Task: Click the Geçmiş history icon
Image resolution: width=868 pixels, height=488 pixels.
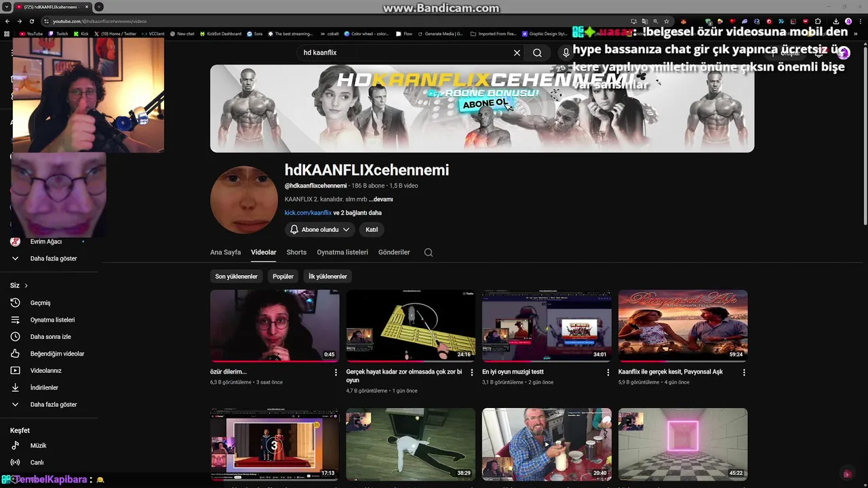Action: [15, 303]
